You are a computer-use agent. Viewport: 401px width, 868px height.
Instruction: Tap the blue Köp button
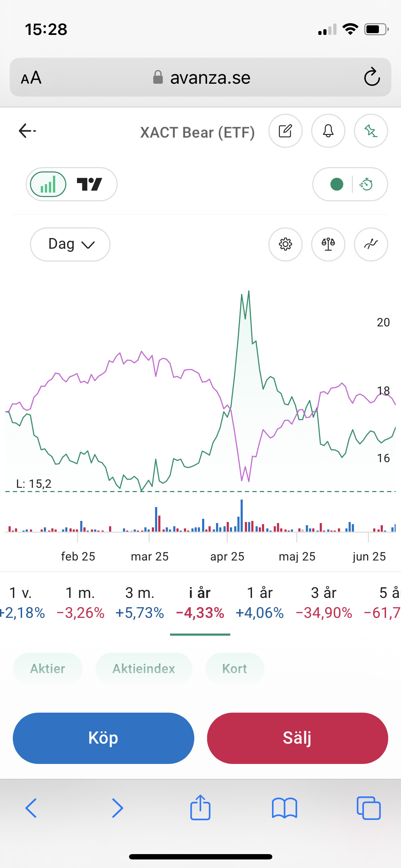[103, 738]
